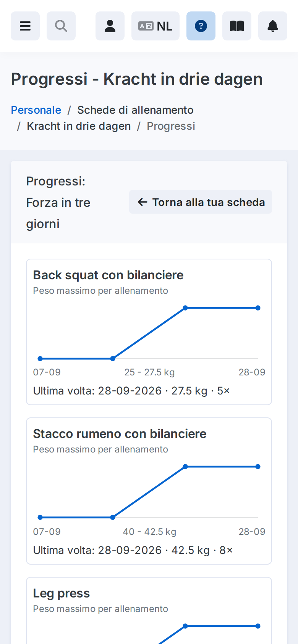Select first data point on Back squat chart
298x644 pixels.
point(40,359)
